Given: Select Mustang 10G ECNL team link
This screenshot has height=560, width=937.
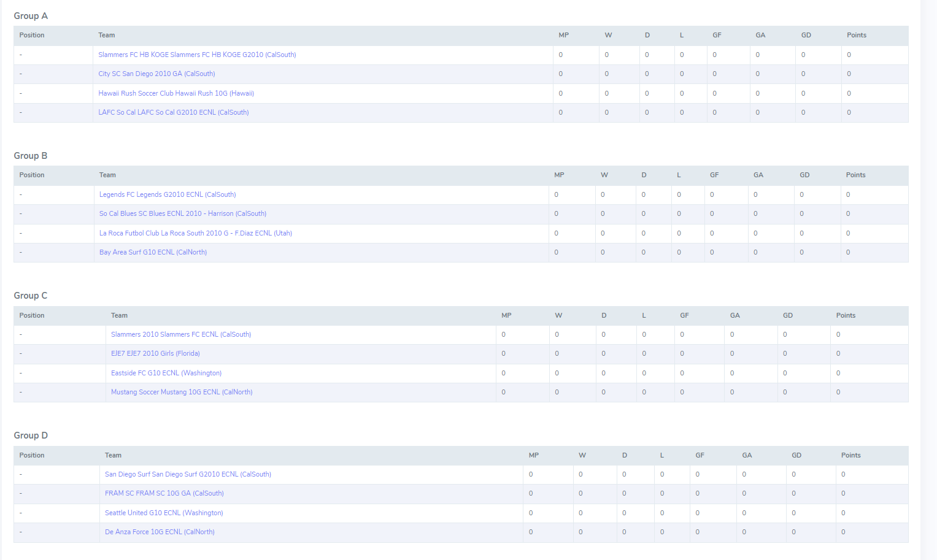Looking at the screenshot, I should [181, 392].
